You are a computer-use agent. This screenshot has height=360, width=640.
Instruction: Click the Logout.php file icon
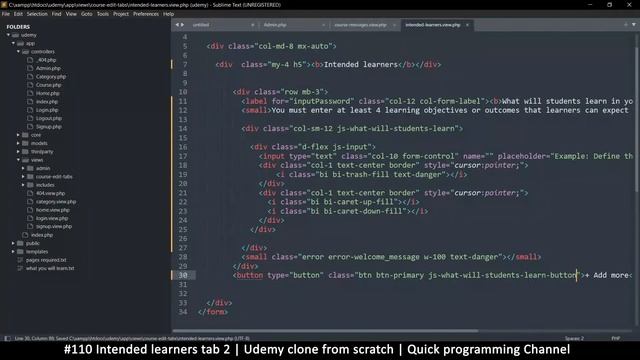click(x=30, y=118)
